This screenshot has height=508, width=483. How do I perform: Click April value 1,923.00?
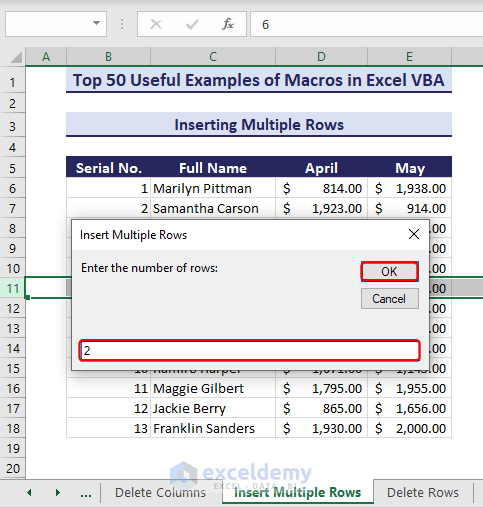(x=321, y=208)
